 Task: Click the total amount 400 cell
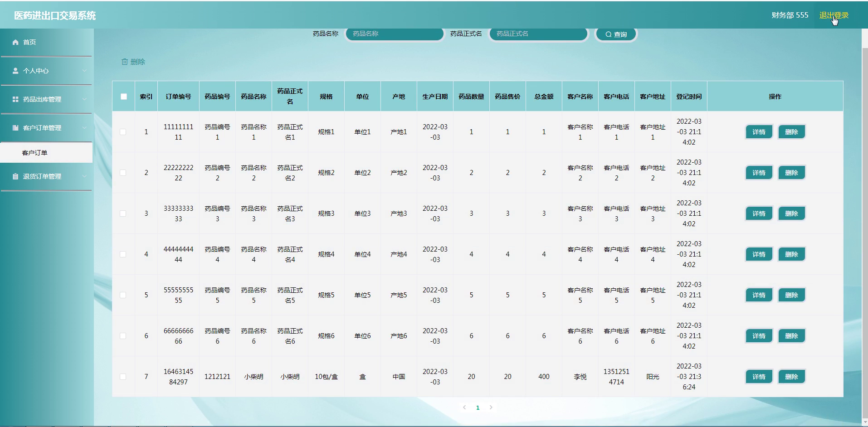coord(544,377)
